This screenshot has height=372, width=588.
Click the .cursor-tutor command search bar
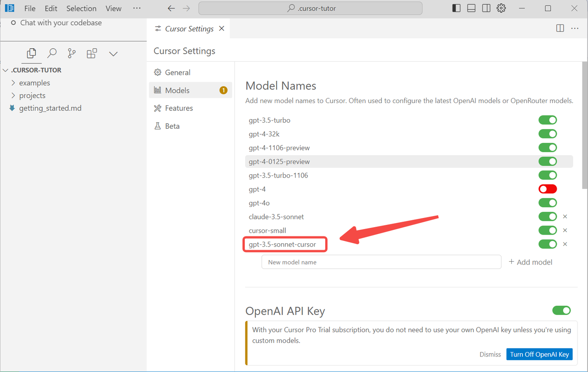tap(310, 8)
